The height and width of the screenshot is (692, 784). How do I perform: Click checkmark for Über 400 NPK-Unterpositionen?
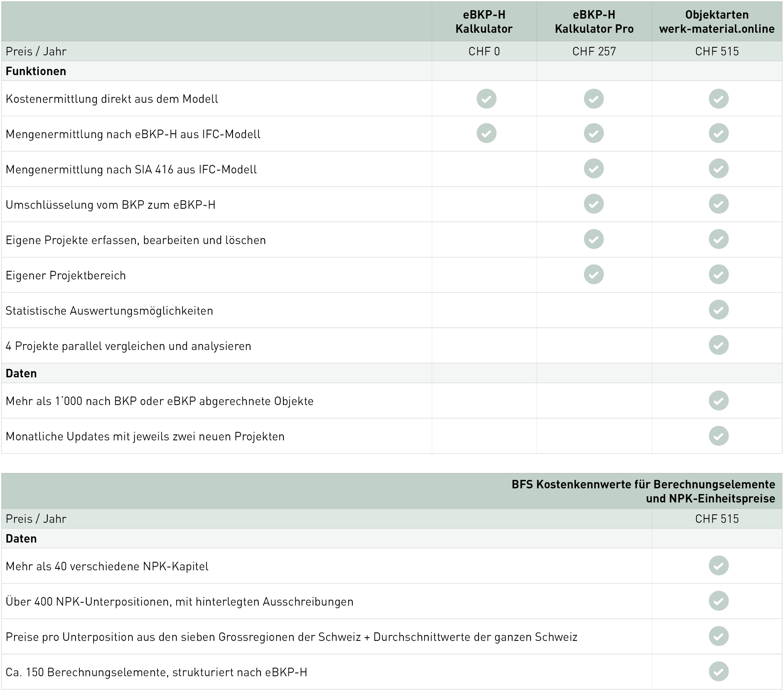pyautogui.click(x=718, y=601)
